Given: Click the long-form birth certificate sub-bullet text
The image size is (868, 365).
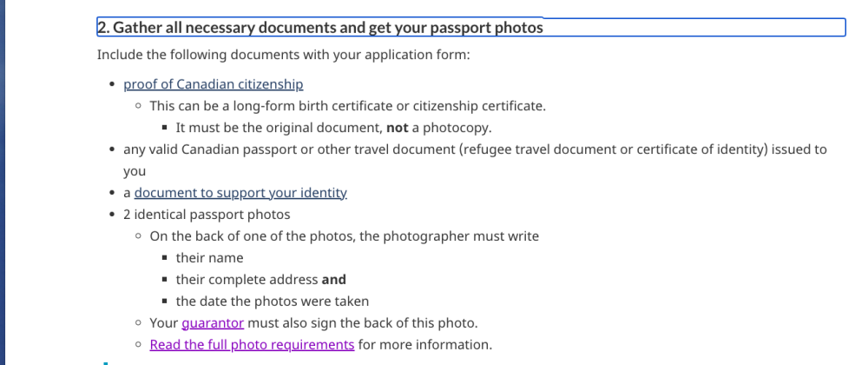Looking at the screenshot, I should pos(348,106).
